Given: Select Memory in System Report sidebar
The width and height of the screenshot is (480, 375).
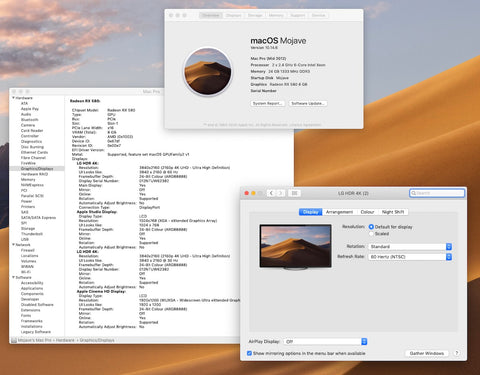Looking at the screenshot, I should (28, 179).
